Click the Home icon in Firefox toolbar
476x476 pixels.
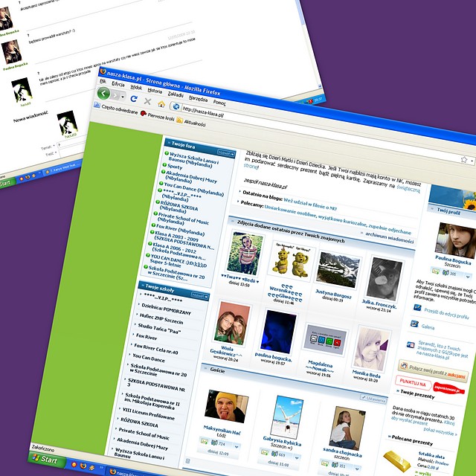161,104
